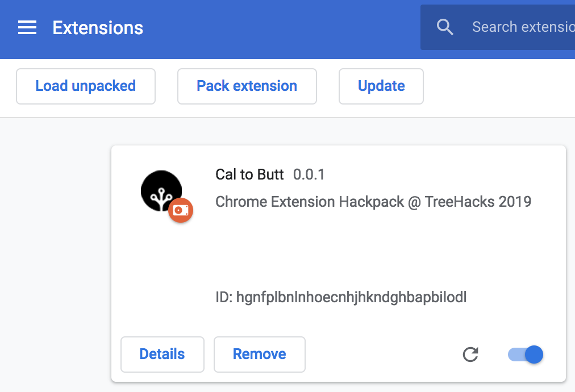Click the Pack extension button
The height and width of the screenshot is (392, 575).
pos(247,86)
